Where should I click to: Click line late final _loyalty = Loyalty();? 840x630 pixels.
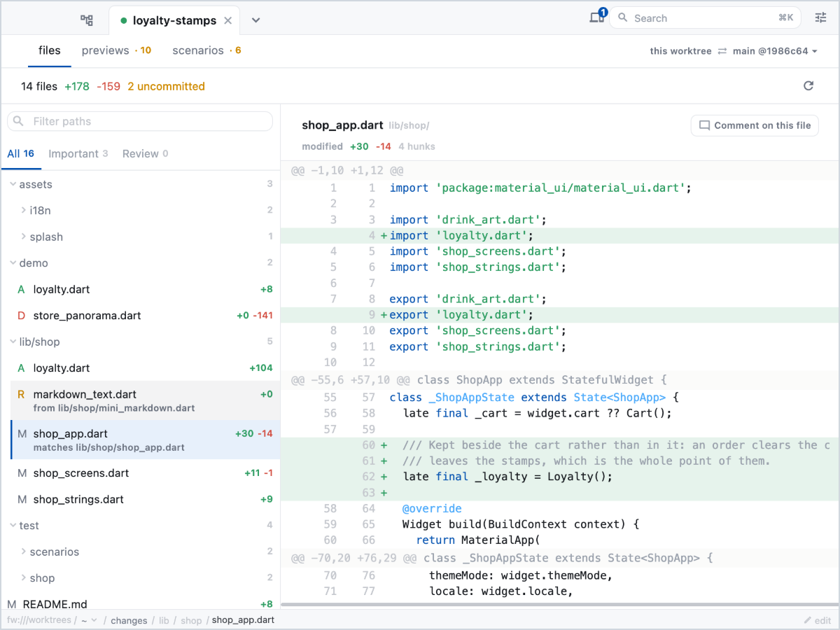[560, 477]
